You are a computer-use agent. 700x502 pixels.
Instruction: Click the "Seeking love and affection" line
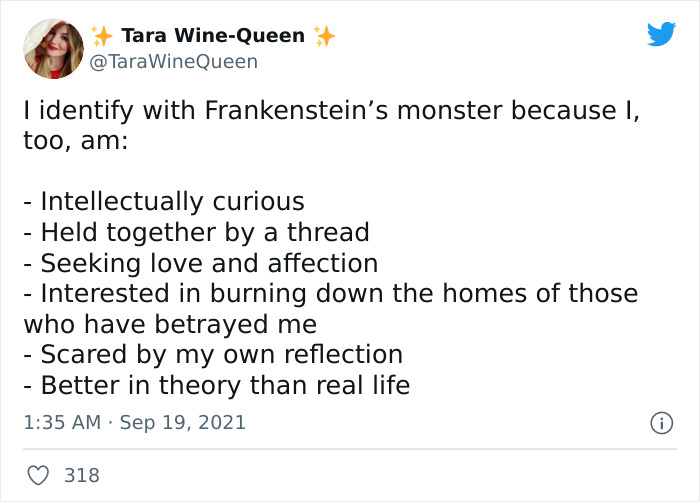[201, 263]
